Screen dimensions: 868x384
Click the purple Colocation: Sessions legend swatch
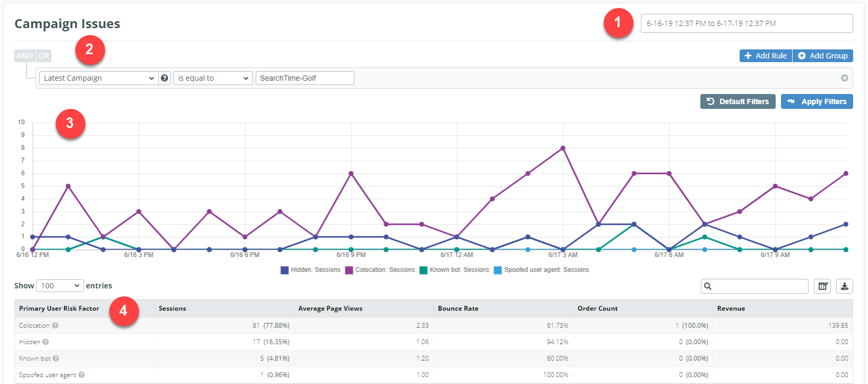click(x=349, y=270)
